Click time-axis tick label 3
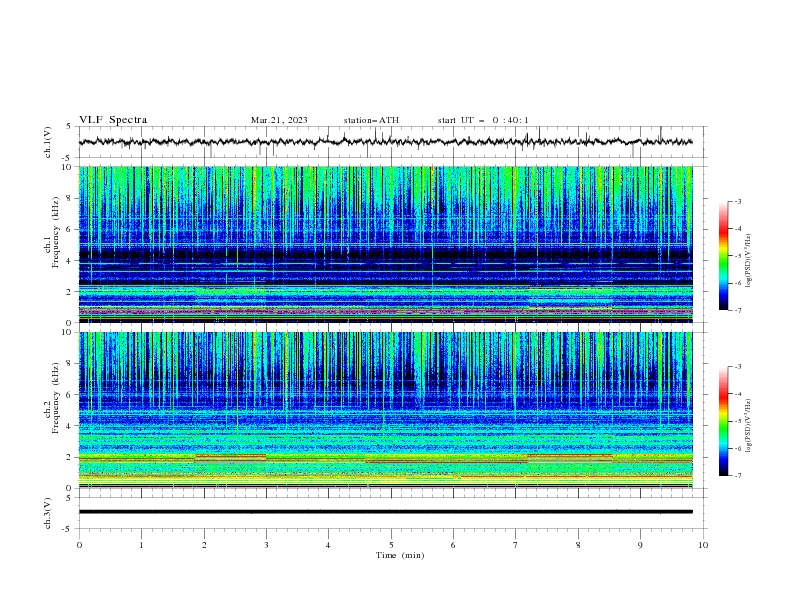Viewport: 792px width, 612px height. click(x=266, y=545)
